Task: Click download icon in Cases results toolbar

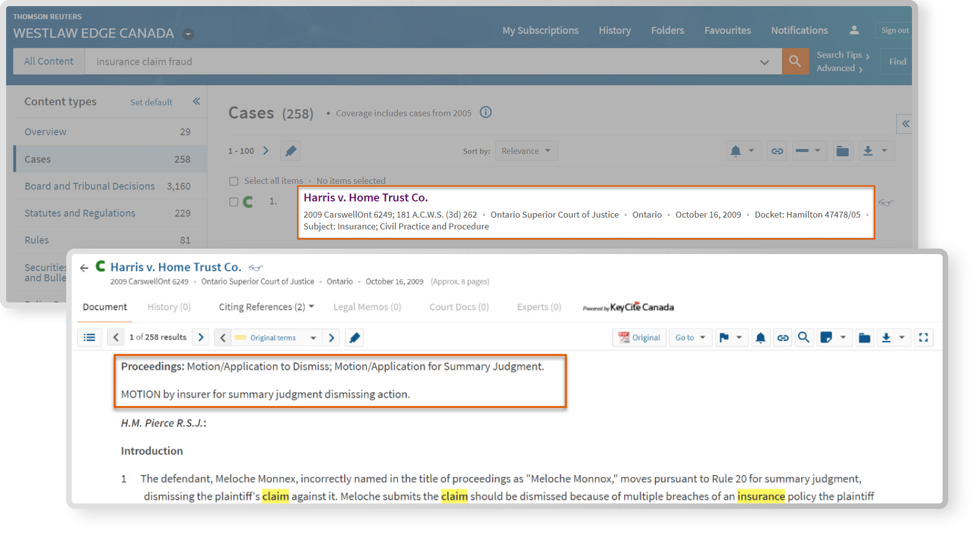Action: (868, 151)
